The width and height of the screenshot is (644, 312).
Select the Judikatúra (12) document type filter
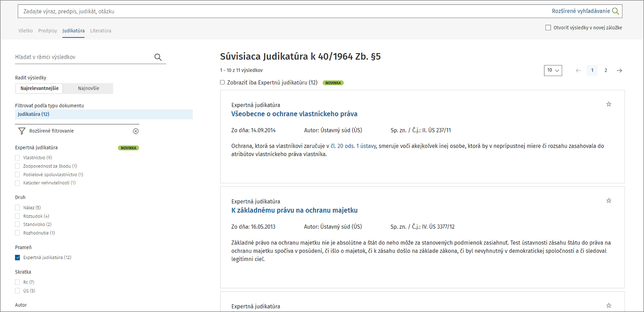tap(33, 114)
